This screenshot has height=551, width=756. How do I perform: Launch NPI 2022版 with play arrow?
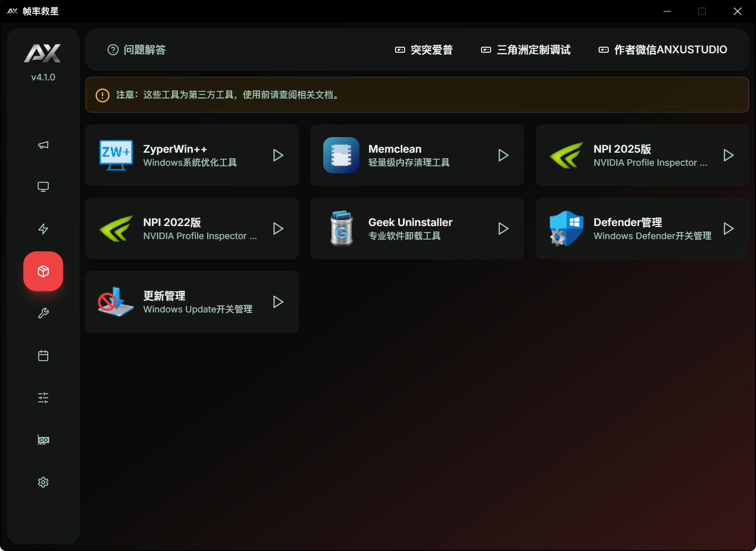click(x=278, y=229)
